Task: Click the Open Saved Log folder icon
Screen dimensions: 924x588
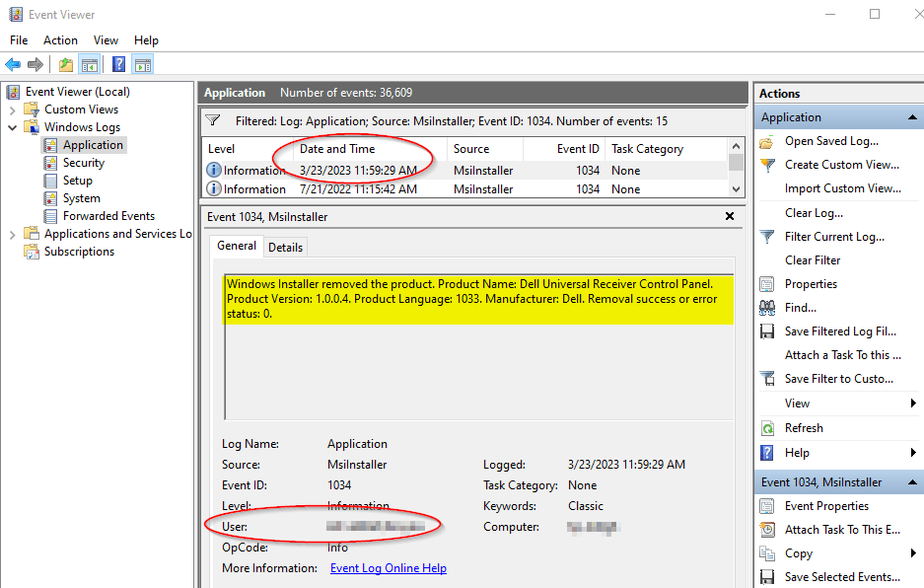Action: coord(766,141)
